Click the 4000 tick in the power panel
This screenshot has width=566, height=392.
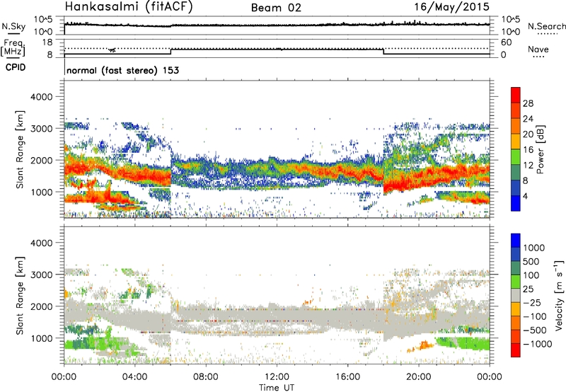[42, 97]
